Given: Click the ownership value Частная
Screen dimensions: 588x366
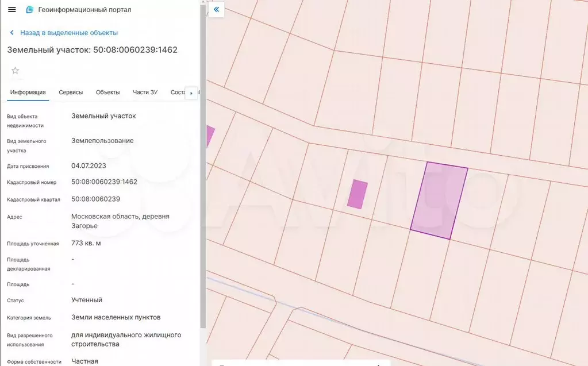Looking at the screenshot, I should tap(84, 361).
